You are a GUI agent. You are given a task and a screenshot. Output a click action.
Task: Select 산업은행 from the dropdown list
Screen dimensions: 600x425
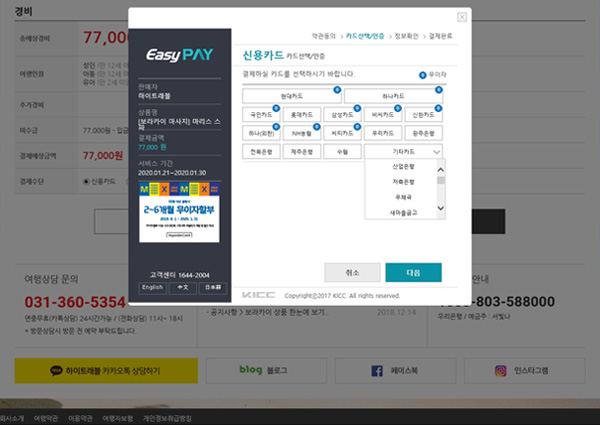coord(401,166)
